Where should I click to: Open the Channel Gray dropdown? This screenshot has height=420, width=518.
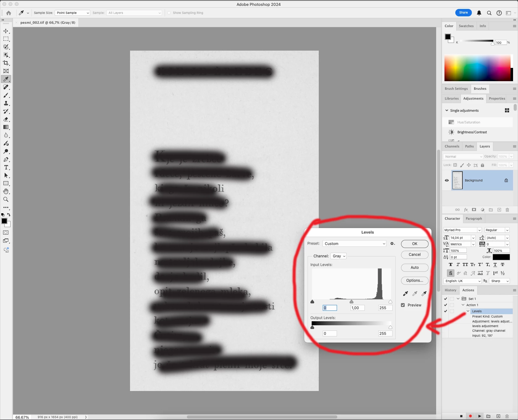(x=339, y=256)
